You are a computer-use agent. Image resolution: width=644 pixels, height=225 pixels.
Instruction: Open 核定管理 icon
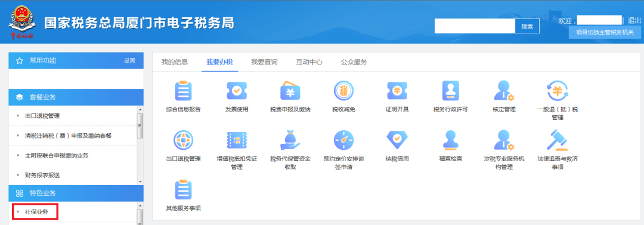(503, 91)
